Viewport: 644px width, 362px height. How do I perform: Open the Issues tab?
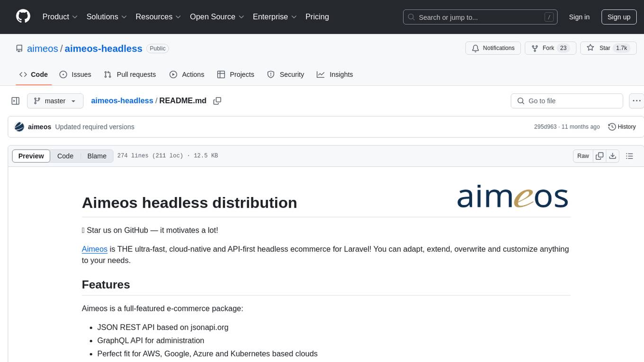75,74
